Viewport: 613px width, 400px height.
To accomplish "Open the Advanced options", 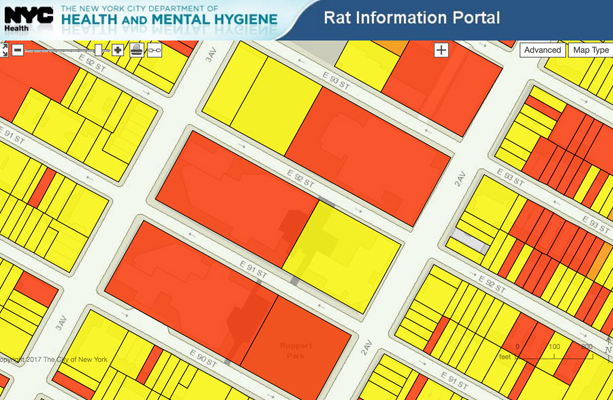I will point(541,50).
